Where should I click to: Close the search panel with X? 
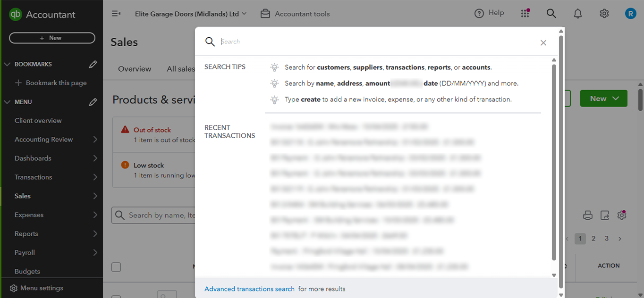pyautogui.click(x=543, y=43)
